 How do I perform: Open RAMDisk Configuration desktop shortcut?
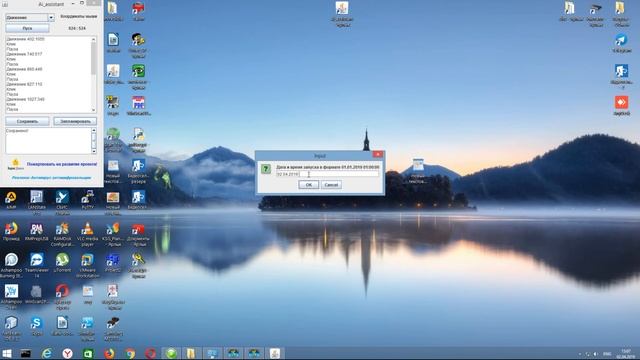coord(62,233)
